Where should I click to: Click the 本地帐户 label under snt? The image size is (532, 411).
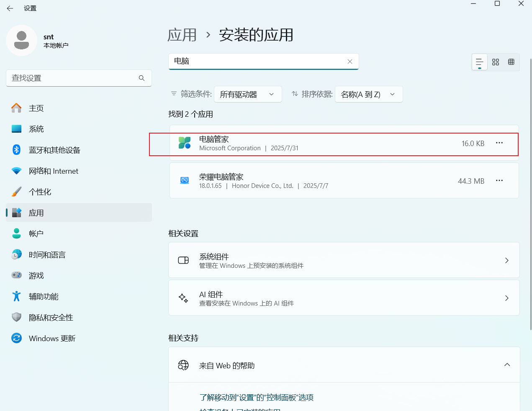56,45
